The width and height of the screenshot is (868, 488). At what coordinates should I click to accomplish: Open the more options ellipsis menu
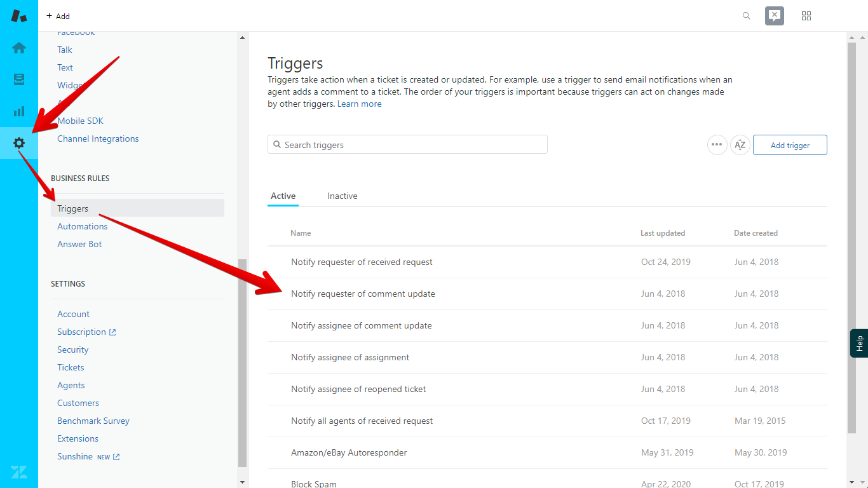pyautogui.click(x=717, y=145)
